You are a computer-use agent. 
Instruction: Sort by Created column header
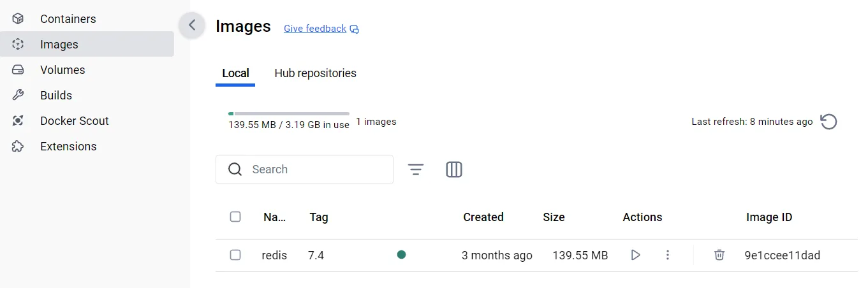pyautogui.click(x=483, y=217)
